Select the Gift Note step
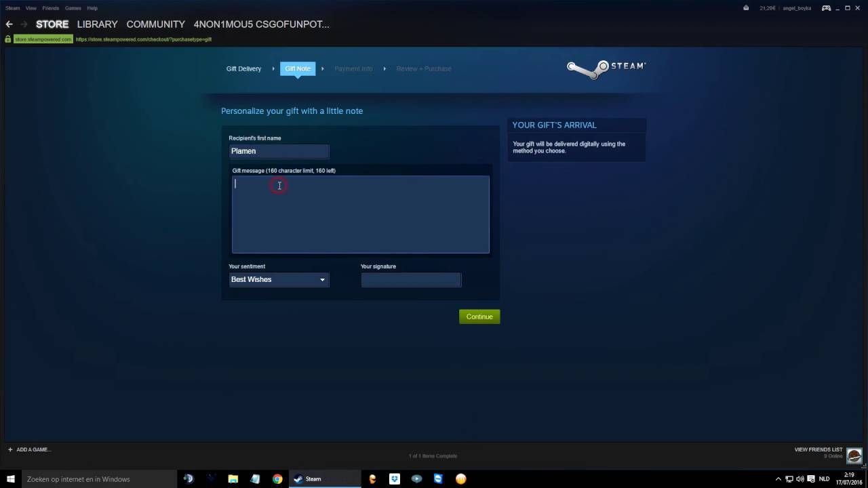The width and height of the screenshot is (868, 488). tap(298, 68)
